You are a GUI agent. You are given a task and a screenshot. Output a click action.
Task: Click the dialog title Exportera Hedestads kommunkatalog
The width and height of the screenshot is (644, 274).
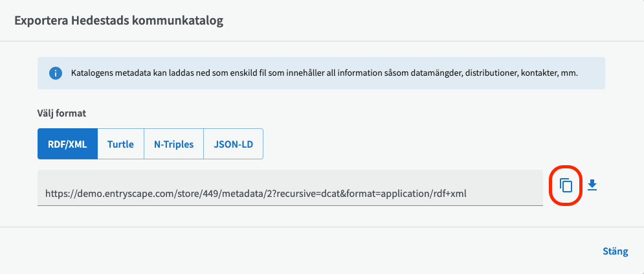[119, 21]
